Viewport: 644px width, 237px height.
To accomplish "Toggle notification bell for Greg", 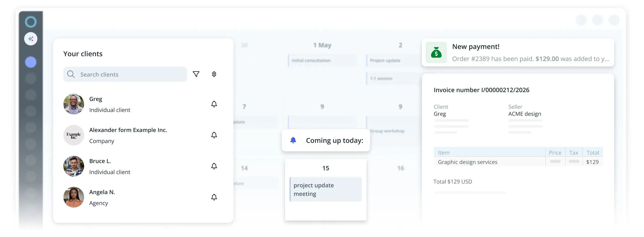I will 214,104.
